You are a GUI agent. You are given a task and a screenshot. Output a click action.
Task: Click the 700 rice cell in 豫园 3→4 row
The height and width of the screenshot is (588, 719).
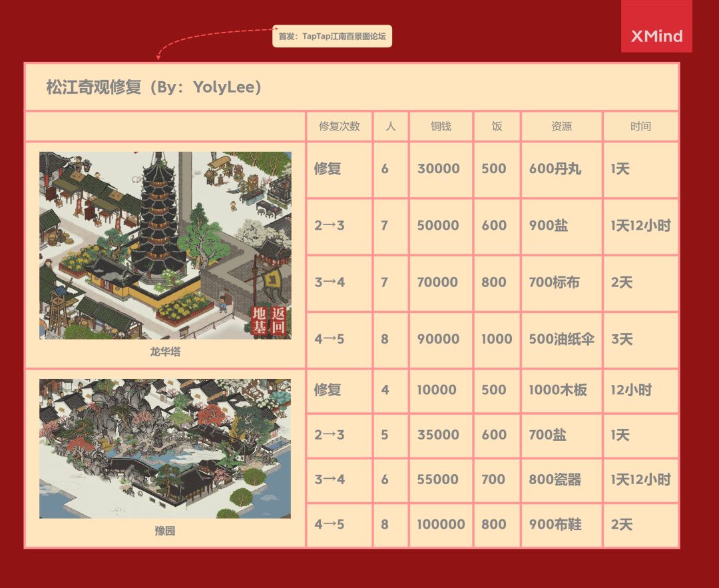point(497,480)
